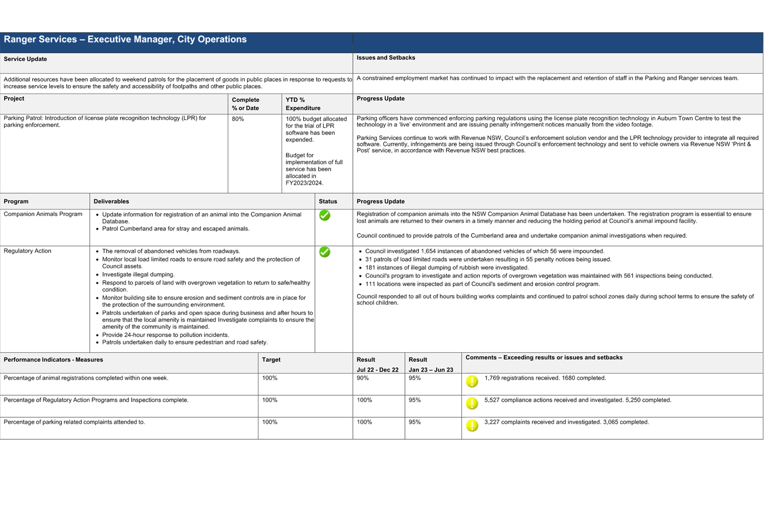The height and width of the screenshot is (532, 765).
Task: Click 'The removal of abandoned vehicles from roadways' bullet
Action: (x=171, y=251)
